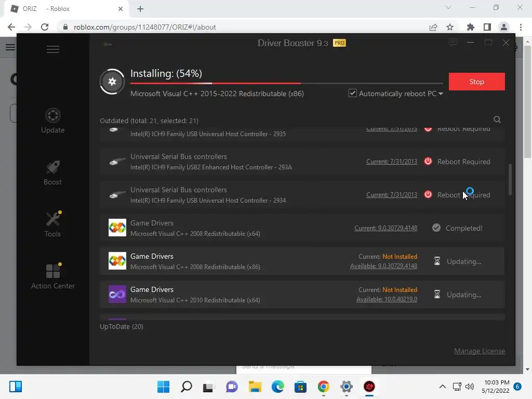The height and width of the screenshot is (399, 532).
Task: Open the Manage License link
Action: (480, 351)
